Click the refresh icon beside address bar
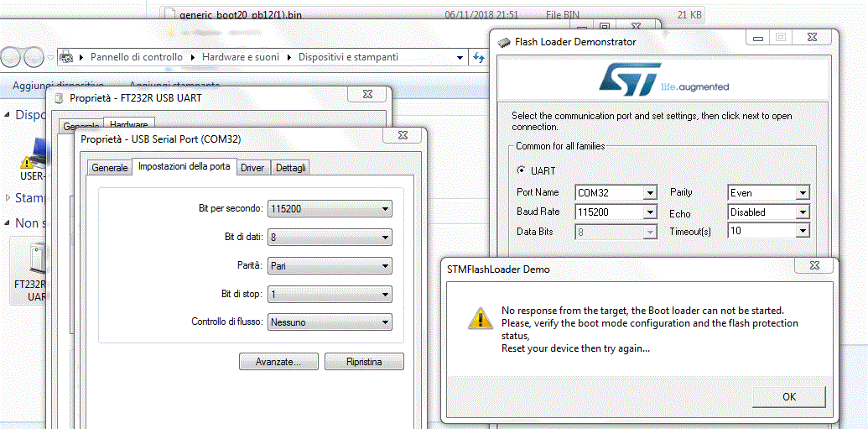Viewport: 868px width, 429px height. click(x=478, y=57)
